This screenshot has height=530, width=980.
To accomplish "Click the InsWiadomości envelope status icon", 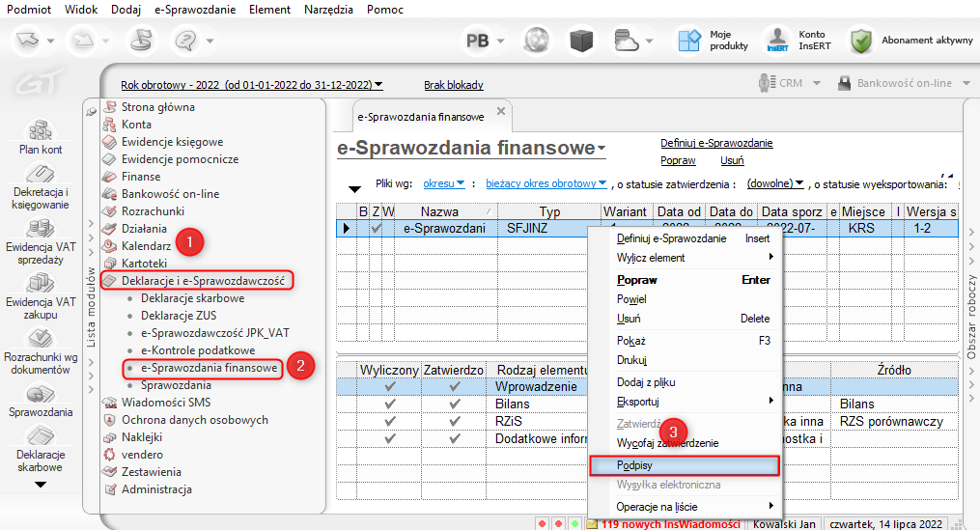I will tap(591, 524).
